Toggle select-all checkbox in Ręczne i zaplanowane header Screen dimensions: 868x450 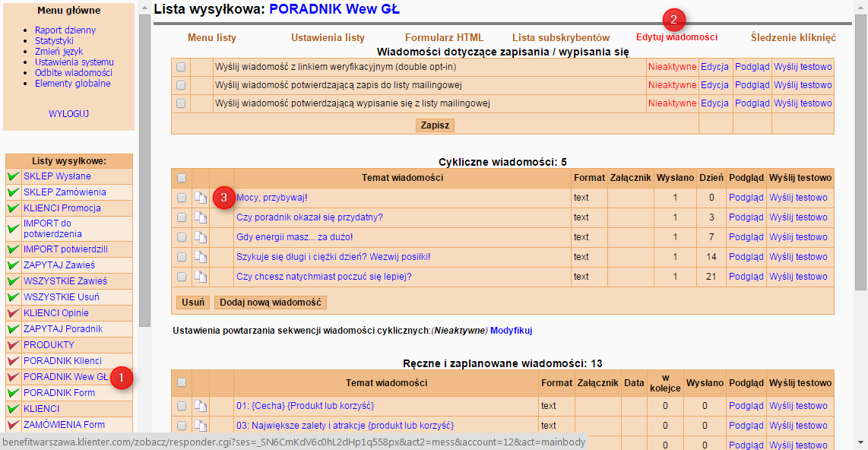pyautogui.click(x=181, y=383)
